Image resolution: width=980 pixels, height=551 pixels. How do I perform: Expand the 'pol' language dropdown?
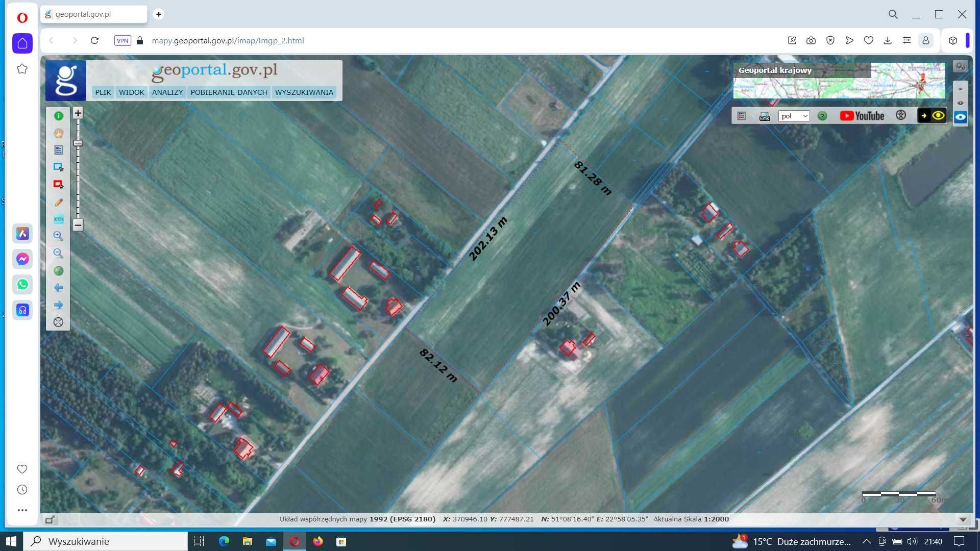[794, 116]
